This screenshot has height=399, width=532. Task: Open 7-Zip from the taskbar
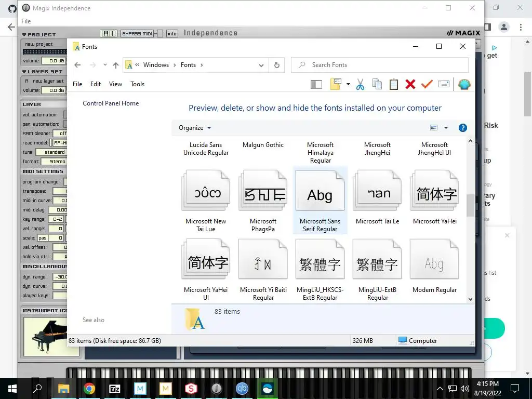point(115,389)
